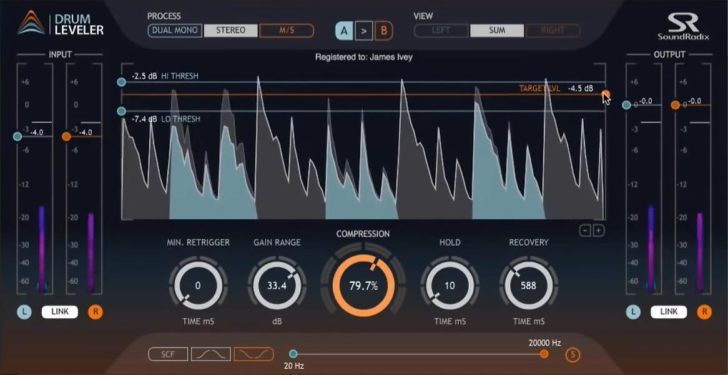Select RIGHT view
This screenshot has width=728, height=375.
click(x=552, y=31)
